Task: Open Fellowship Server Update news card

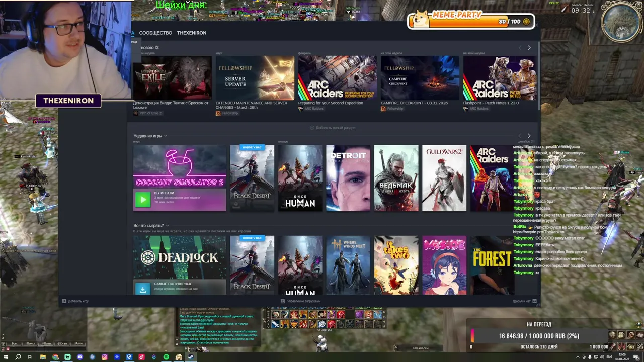Action: [255, 77]
